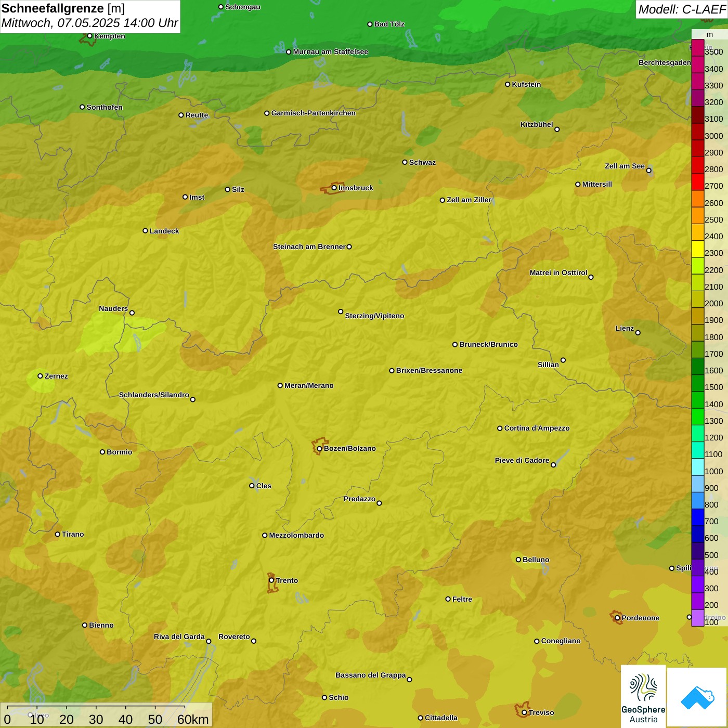Click the 'Matrei in Osttirol' label
This screenshot has width=728, height=728.
tap(558, 272)
